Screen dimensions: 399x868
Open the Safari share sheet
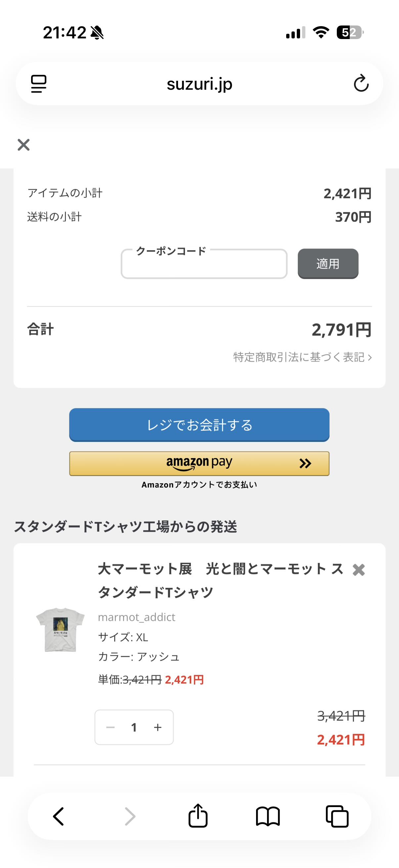[x=198, y=816]
